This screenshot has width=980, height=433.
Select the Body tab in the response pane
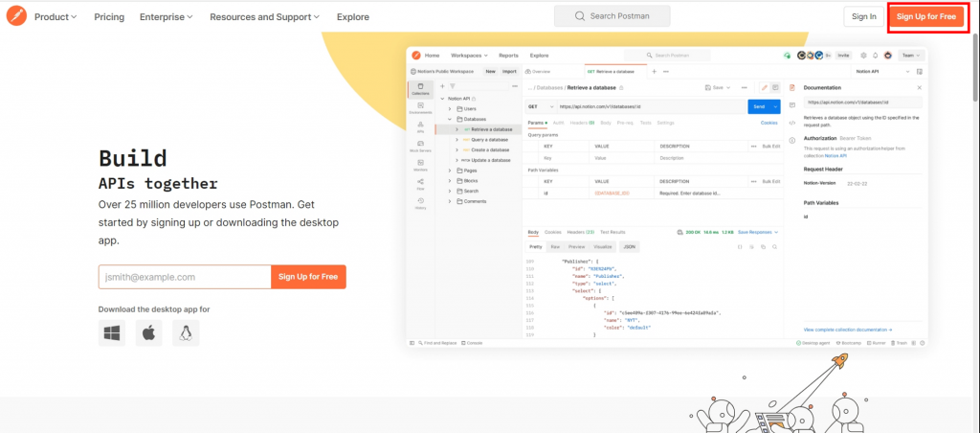pyautogui.click(x=533, y=232)
